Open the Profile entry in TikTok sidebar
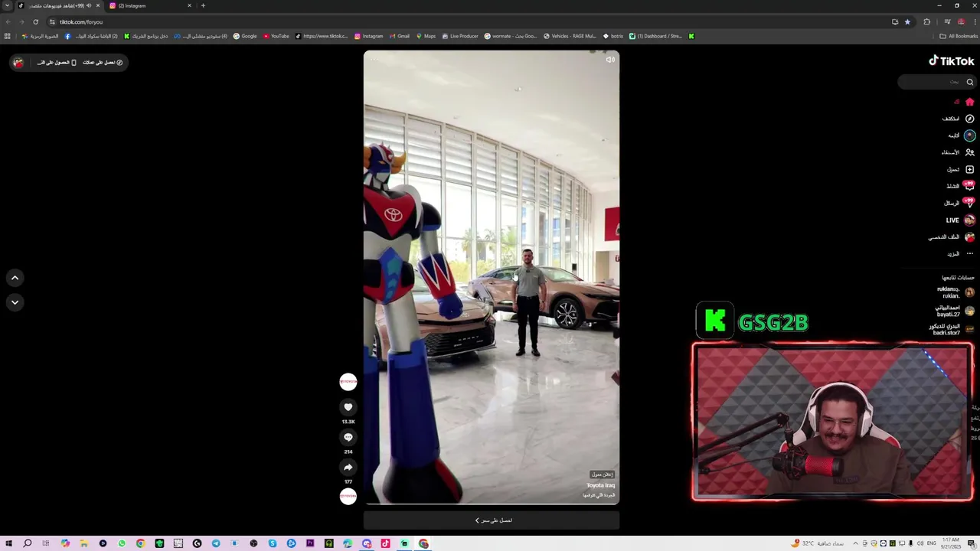Screen dimensions: 980x551 point(952,237)
